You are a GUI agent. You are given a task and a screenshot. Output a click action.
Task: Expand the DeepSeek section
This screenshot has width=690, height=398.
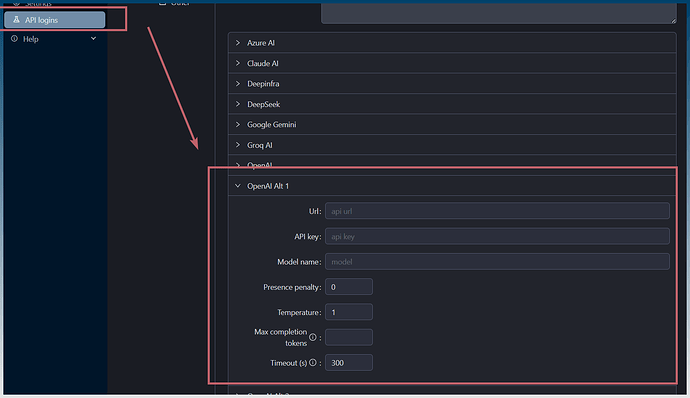[452, 104]
